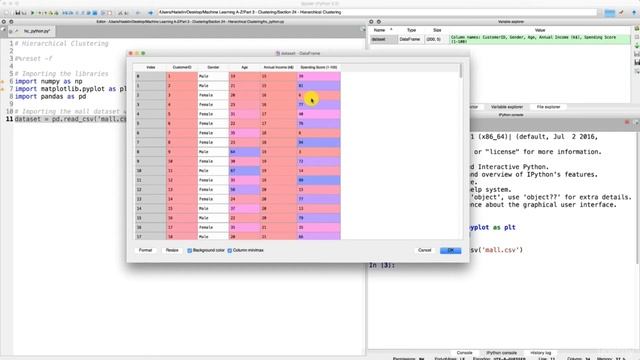Image resolution: width=640 pixels, height=360 pixels.
Task: Select the Spending Score cell in index row 11
Action: (318, 180)
